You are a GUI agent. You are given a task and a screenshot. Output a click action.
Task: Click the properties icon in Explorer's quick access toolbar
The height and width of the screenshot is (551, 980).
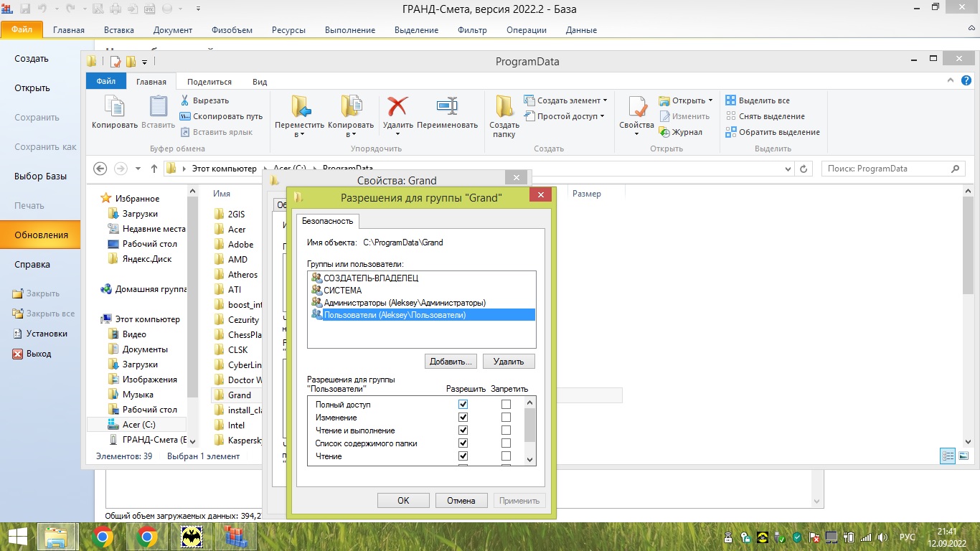[x=115, y=62]
